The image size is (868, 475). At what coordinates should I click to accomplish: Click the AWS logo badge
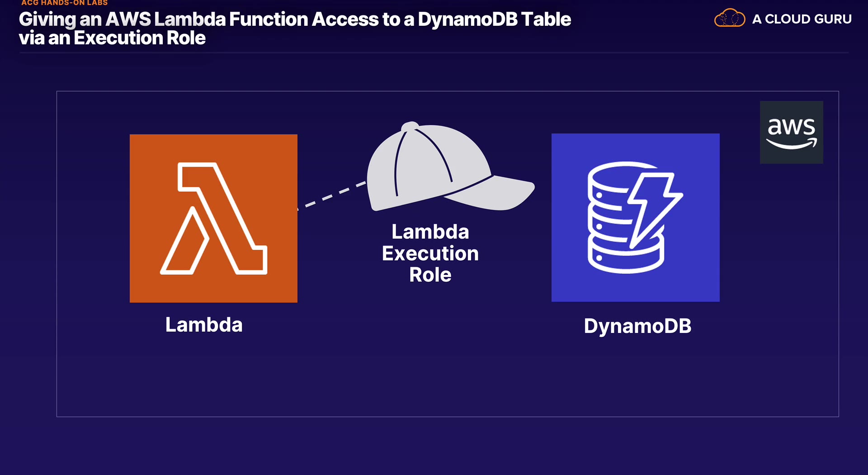pos(791,132)
